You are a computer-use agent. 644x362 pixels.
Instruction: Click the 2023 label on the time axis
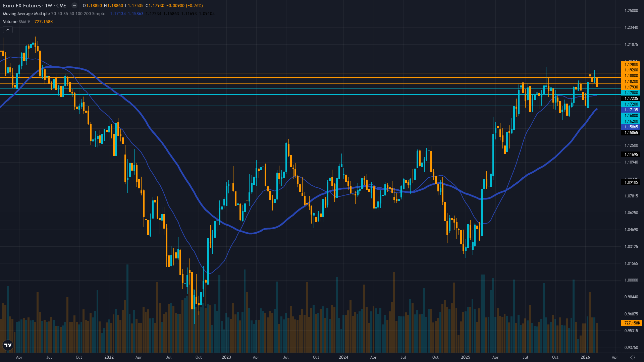pyautogui.click(x=226, y=357)
